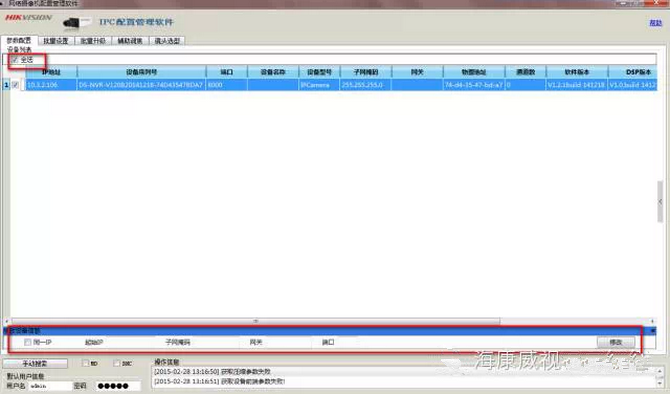The height and width of the screenshot is (394, 672).
Task: Click the software version cell V1.2.1
Action: pos(577,85)
